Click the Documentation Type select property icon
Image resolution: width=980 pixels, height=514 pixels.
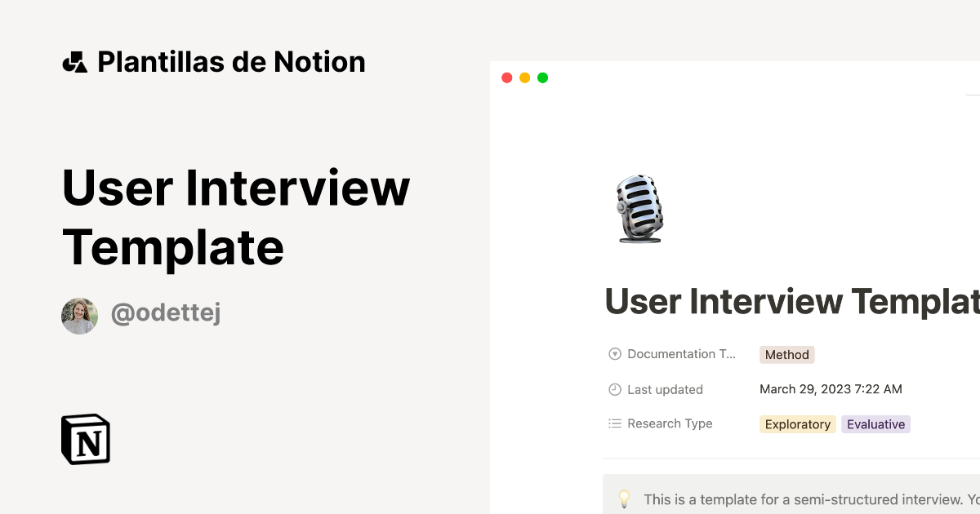[x=615, y=354]
